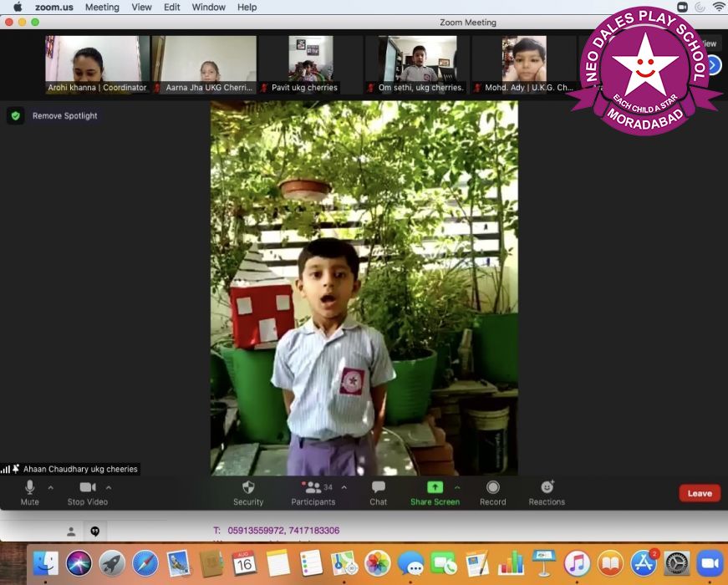This screenshot has width=728, height=585.
Task: Start recording with the Record button
Action: [x=492, y=492]
